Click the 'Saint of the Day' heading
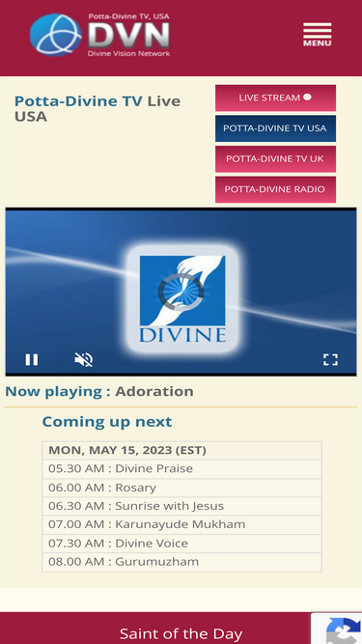The image size is (362, 644). [x=181, y=633]
